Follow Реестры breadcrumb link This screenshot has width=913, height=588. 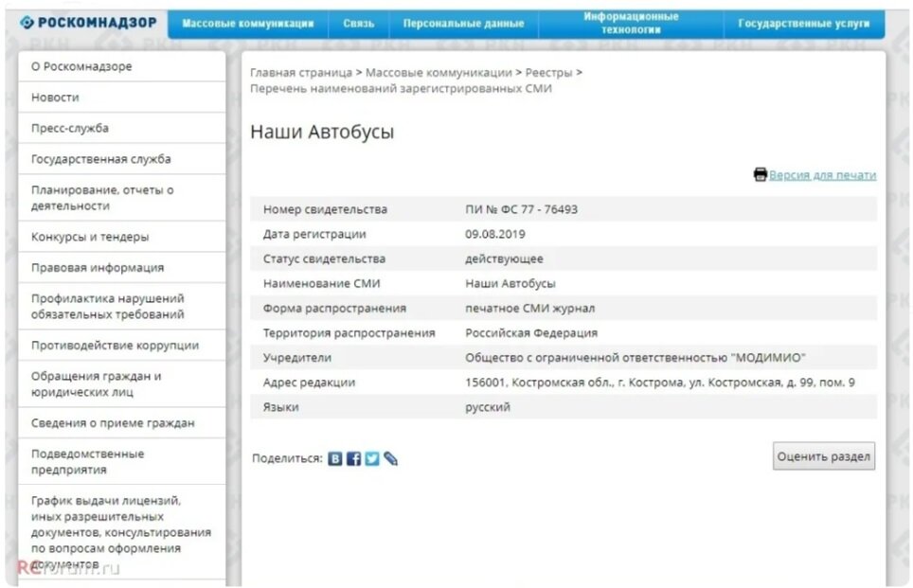coord(548,73)
